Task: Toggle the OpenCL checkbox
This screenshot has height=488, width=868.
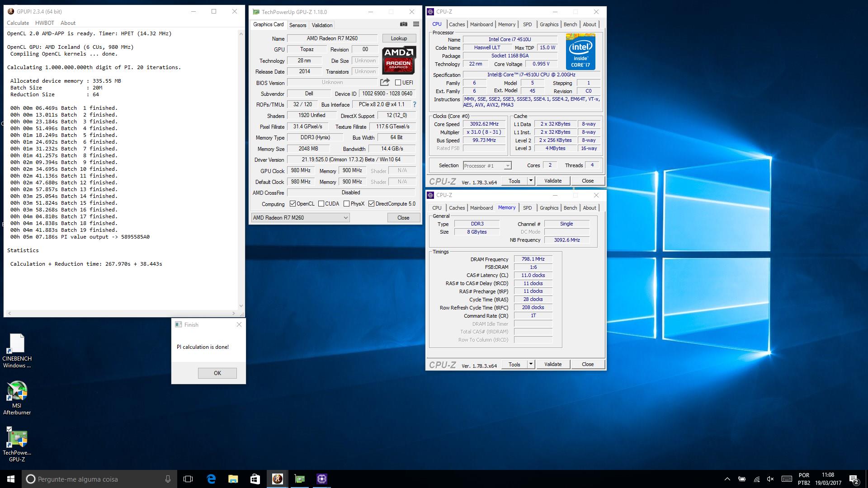Action: coord(292,204)
